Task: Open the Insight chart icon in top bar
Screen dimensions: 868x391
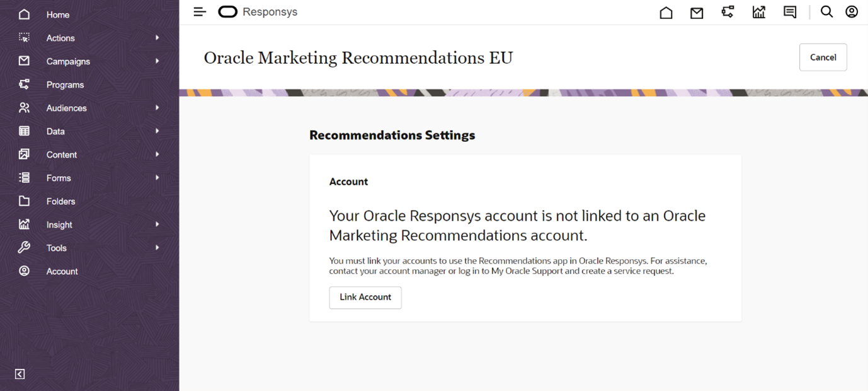Action: pyautogui.click(x=758, y=12)
